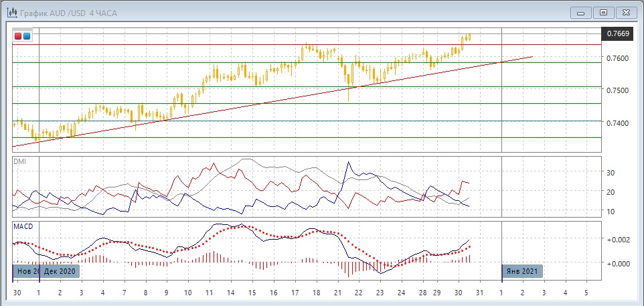Click the 0.7669 current price label
644x306 pixels.
(x=616, y=33)
